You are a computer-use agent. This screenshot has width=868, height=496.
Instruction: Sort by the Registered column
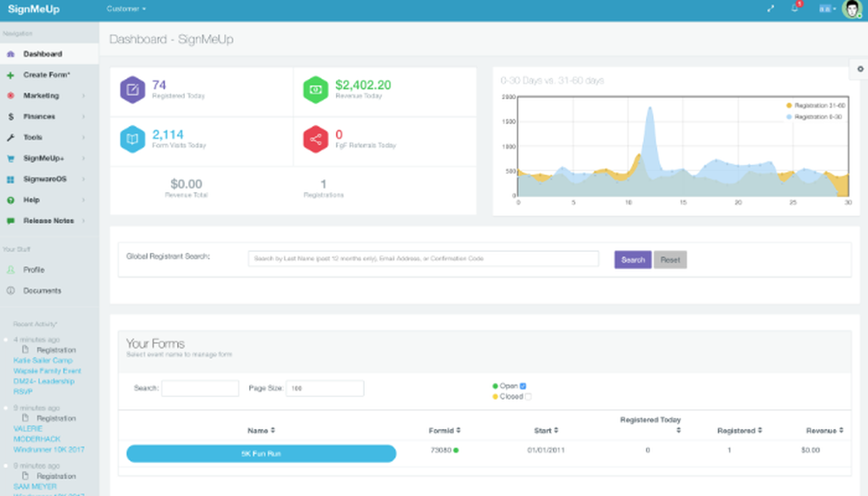(740, 431)
